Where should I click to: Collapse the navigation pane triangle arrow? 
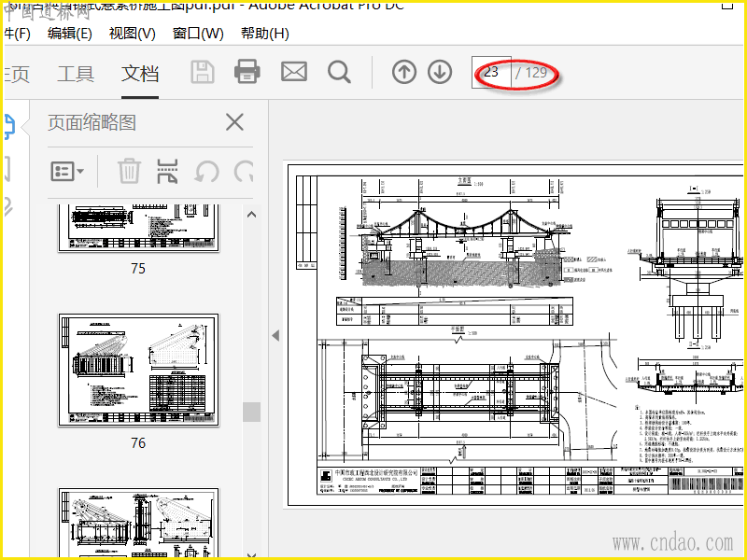(x=275, y=335)
